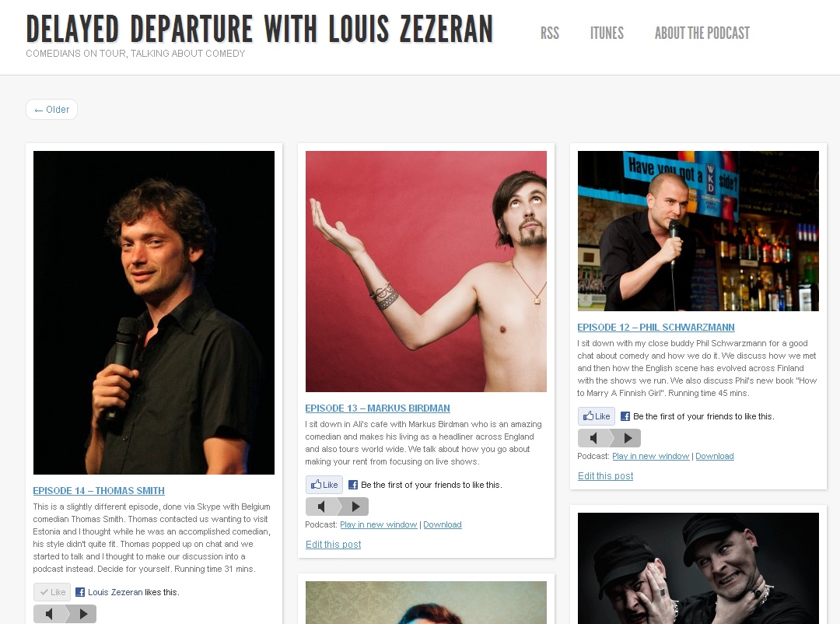Click the speaker icon under Episode 12
The image size is (840, 624).
(x=593, y=438)
